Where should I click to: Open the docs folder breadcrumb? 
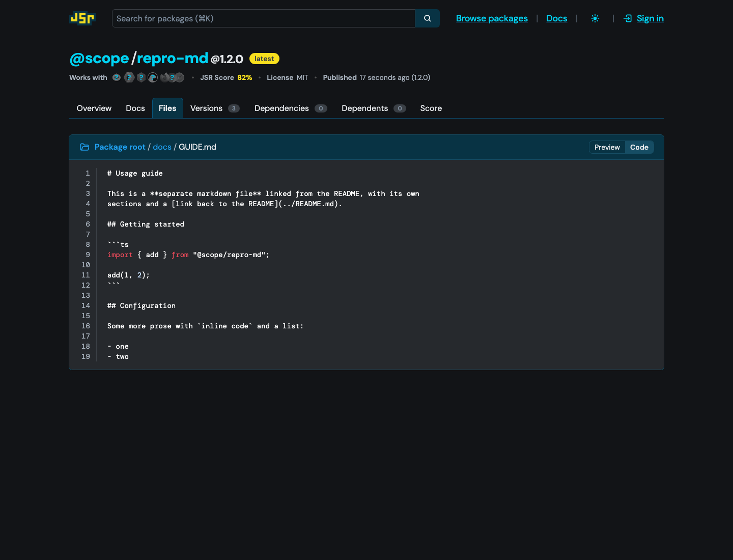[162, 147]
